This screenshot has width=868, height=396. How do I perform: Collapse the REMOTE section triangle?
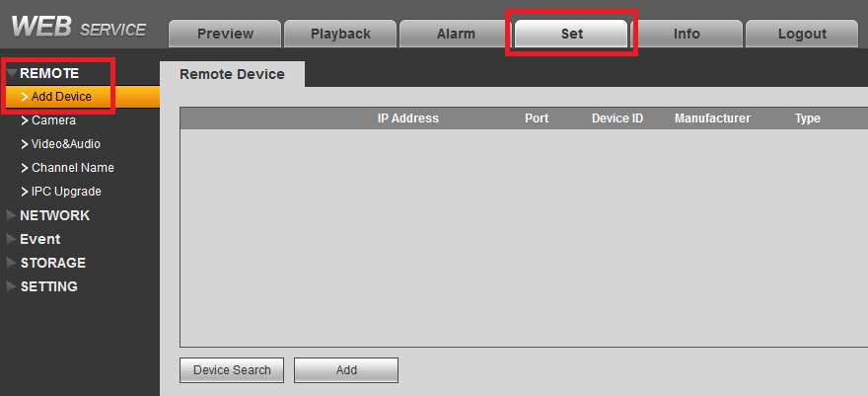(12, 74)
